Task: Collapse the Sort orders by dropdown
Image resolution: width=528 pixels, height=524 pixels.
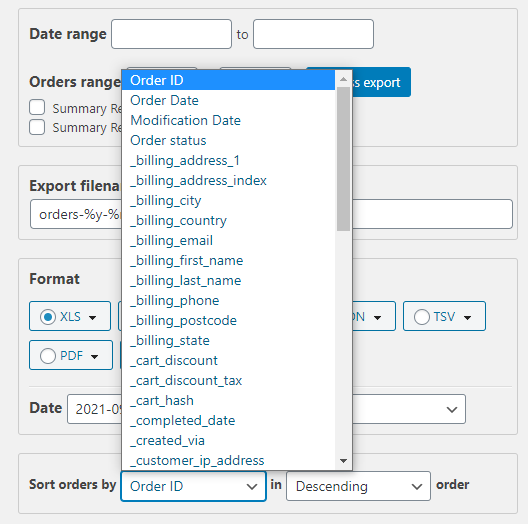Action: click(194, 486)
